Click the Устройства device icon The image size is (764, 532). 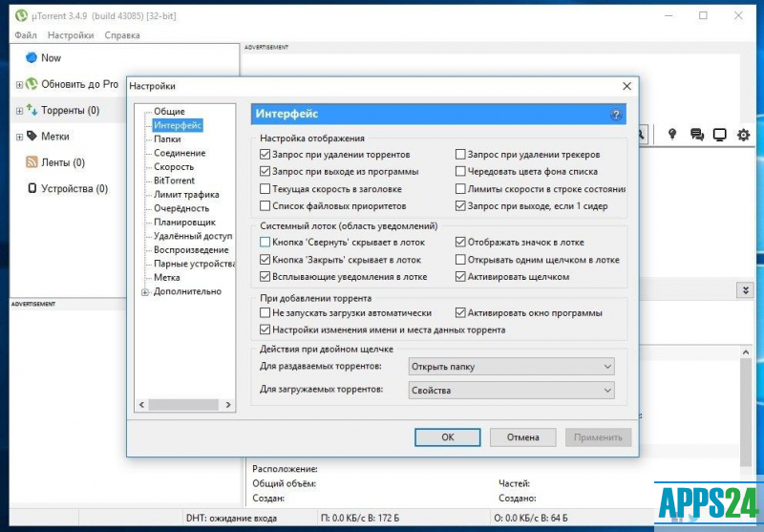[x=32, y=188]
